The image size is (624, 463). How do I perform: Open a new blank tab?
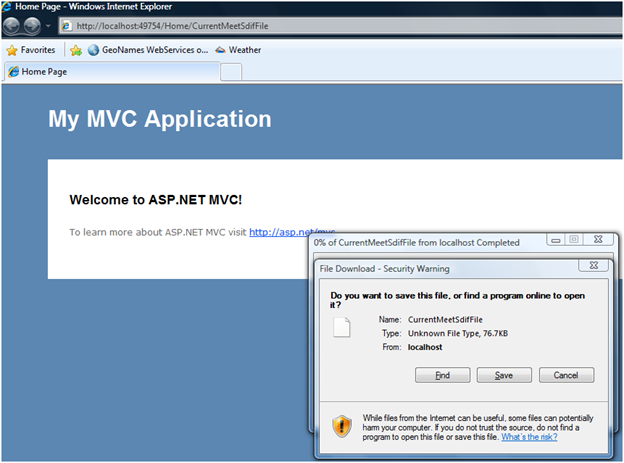point(230,72)
